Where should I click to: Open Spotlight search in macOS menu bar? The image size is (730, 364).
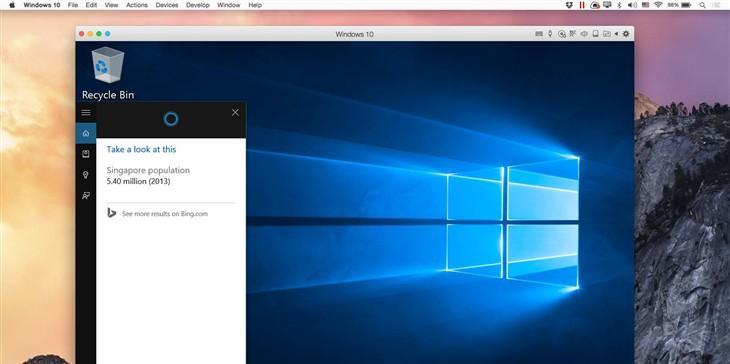(702, 5)
